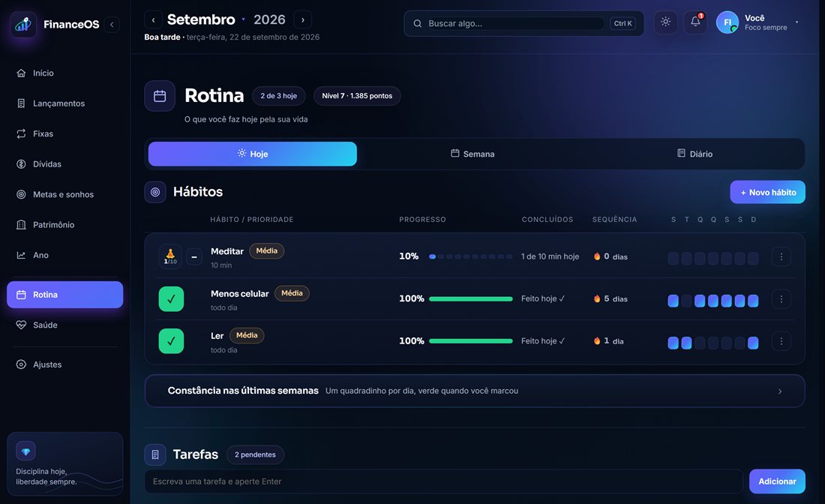Image resolution: width=825 pixels, height=504 pixels.
Task: Open the Ler row options menu
Action: [x=781, y=341]
